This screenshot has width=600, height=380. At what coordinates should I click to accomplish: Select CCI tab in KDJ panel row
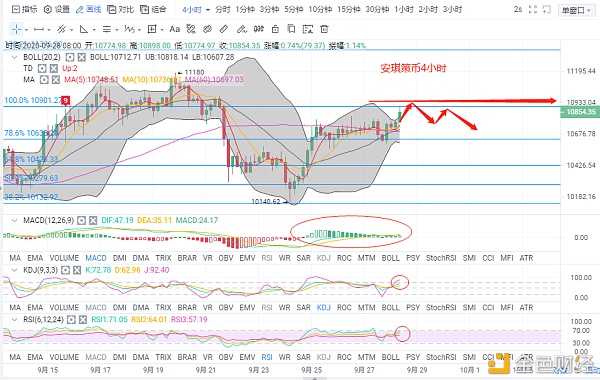click(x=488, y=308)
